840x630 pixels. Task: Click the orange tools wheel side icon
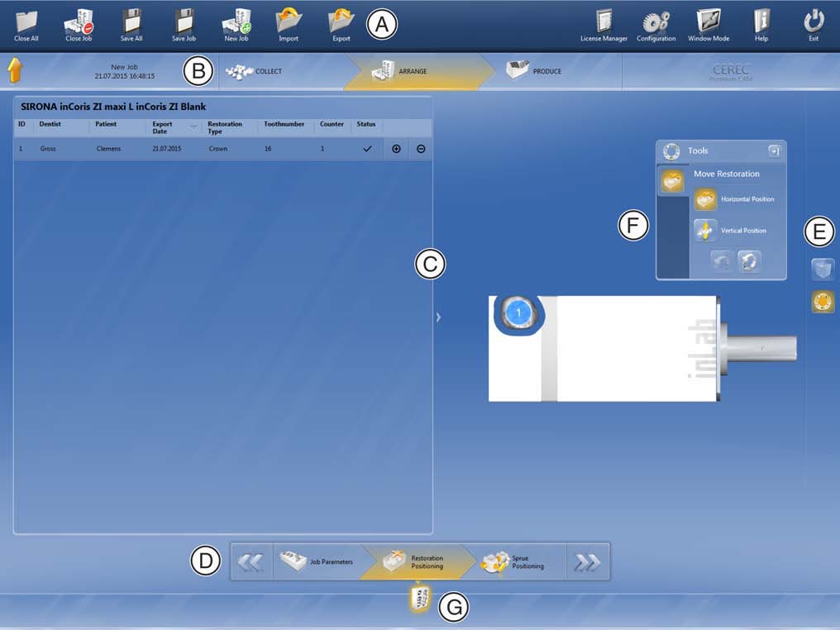(823, 302)
